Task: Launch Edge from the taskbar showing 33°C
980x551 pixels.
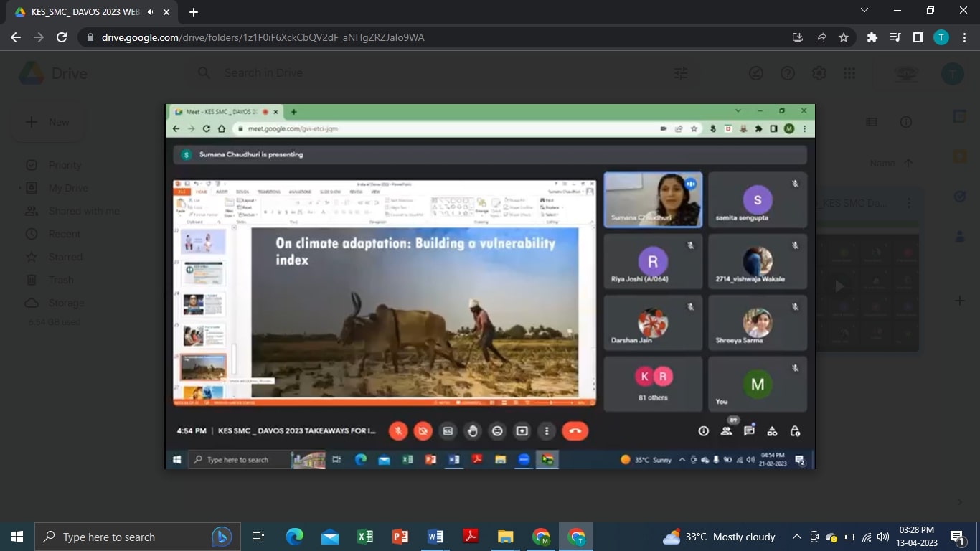Action: (x=295, y=537)
